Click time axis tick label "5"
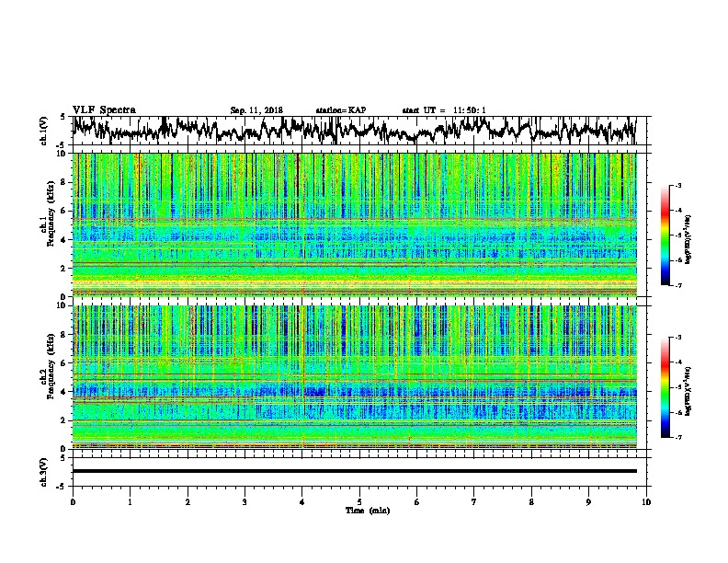728x563 pixels. click(359, 502)
